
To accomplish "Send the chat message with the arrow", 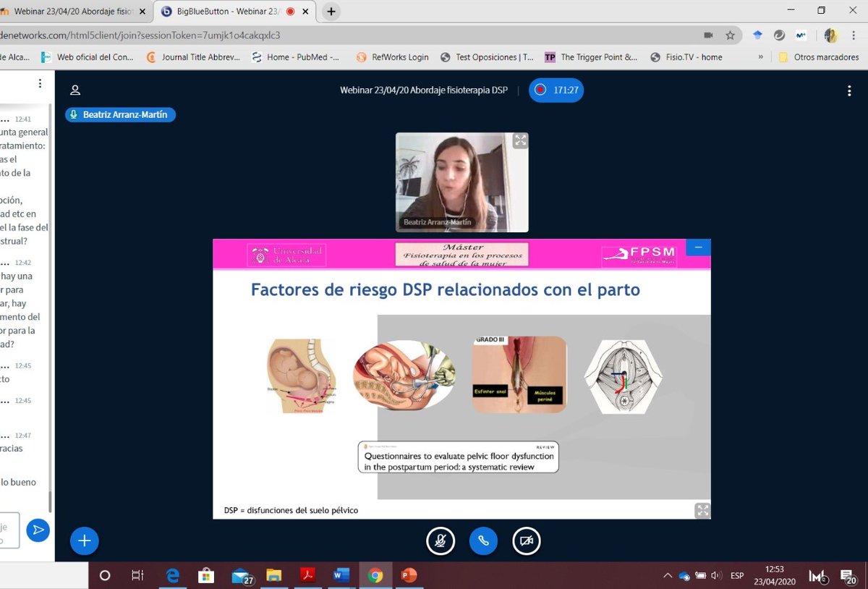I will (x=38, y=530).
